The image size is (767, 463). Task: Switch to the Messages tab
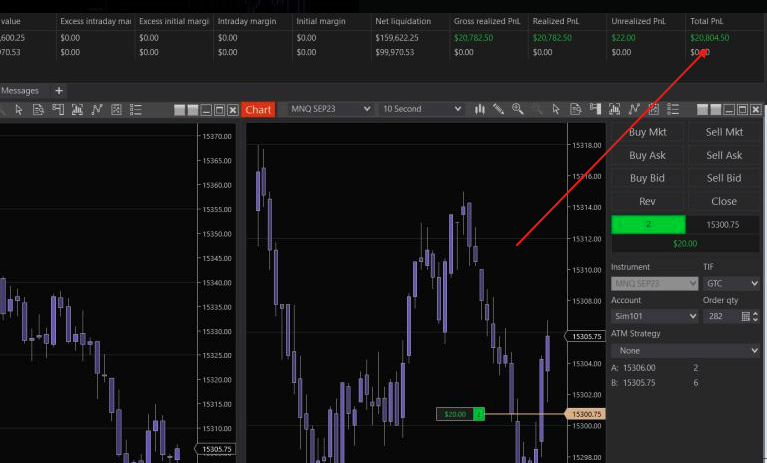20,90
